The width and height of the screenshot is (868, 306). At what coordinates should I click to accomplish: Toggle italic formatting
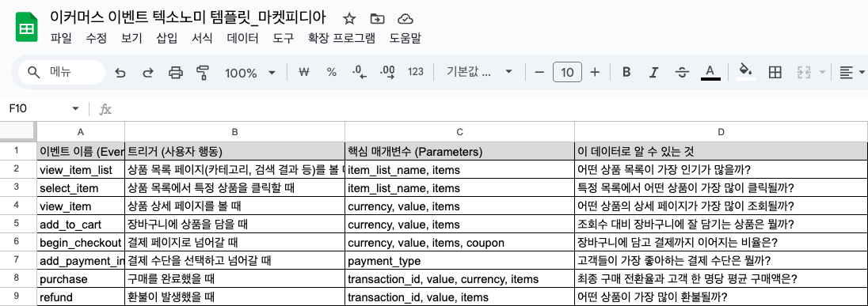[654, 72]
